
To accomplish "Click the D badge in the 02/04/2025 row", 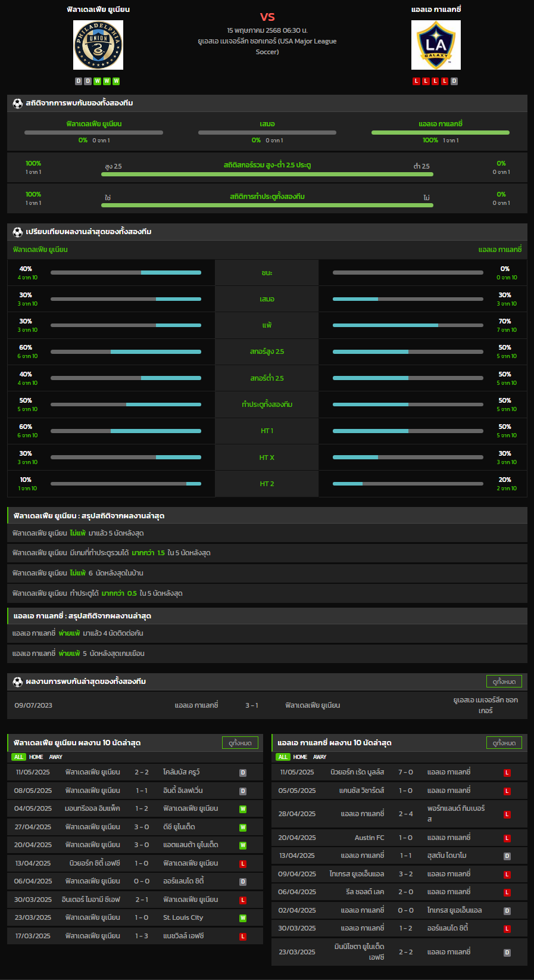I will [507, 911].
